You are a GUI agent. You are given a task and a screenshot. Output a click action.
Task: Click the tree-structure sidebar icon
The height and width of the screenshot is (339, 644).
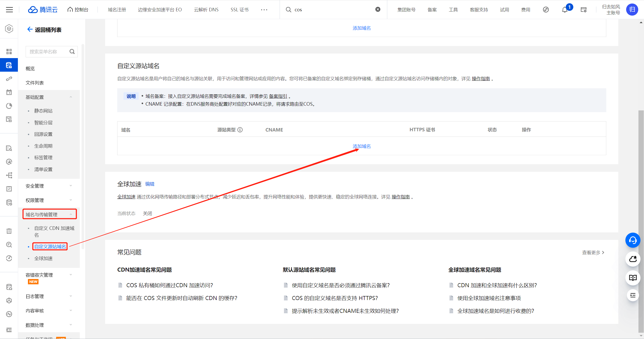9,175
